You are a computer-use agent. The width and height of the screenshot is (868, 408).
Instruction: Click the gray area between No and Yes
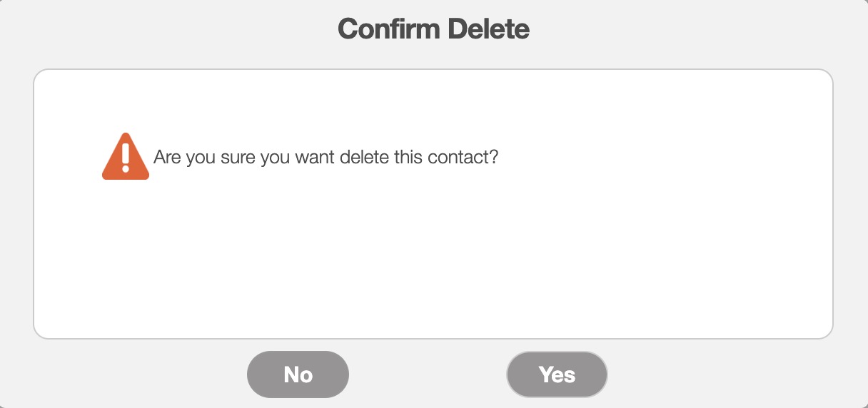pyautogui.click(x=427, y=374)
